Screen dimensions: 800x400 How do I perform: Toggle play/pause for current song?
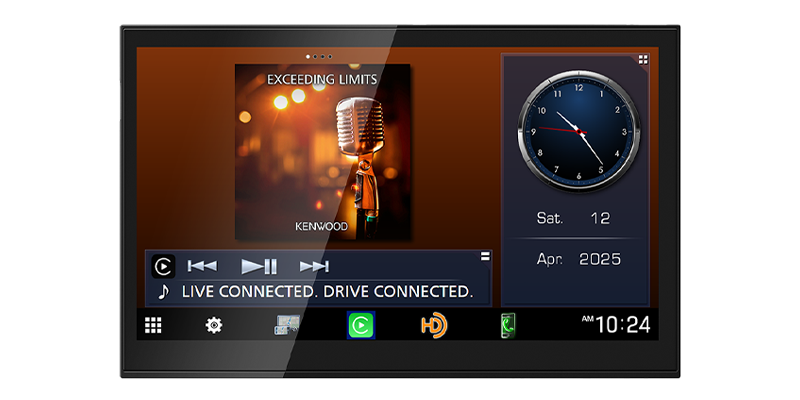[x=259, y=266]
